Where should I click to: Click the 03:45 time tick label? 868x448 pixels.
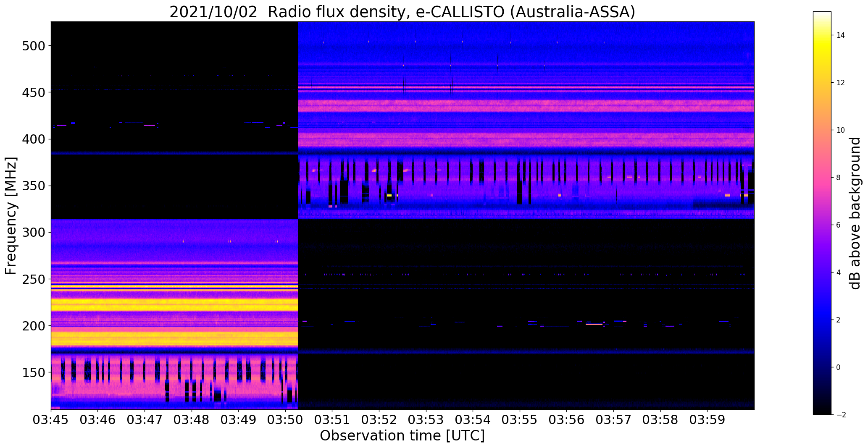(x=51, y=420)
